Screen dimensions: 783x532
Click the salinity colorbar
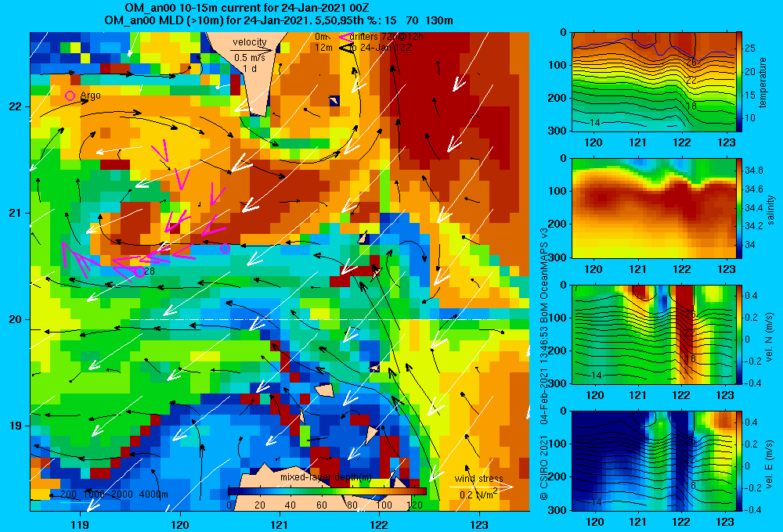click(x=739, y=208)
